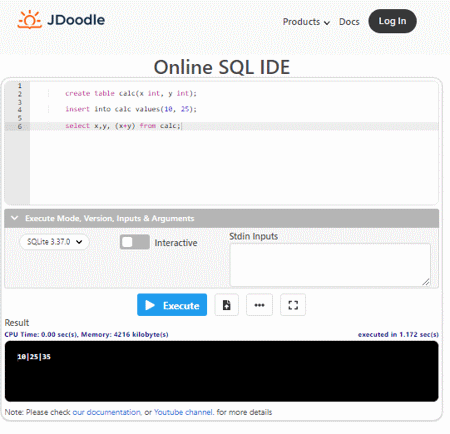
Task: Toggle the Interactive mode switch
Action: tap(135, 242)
